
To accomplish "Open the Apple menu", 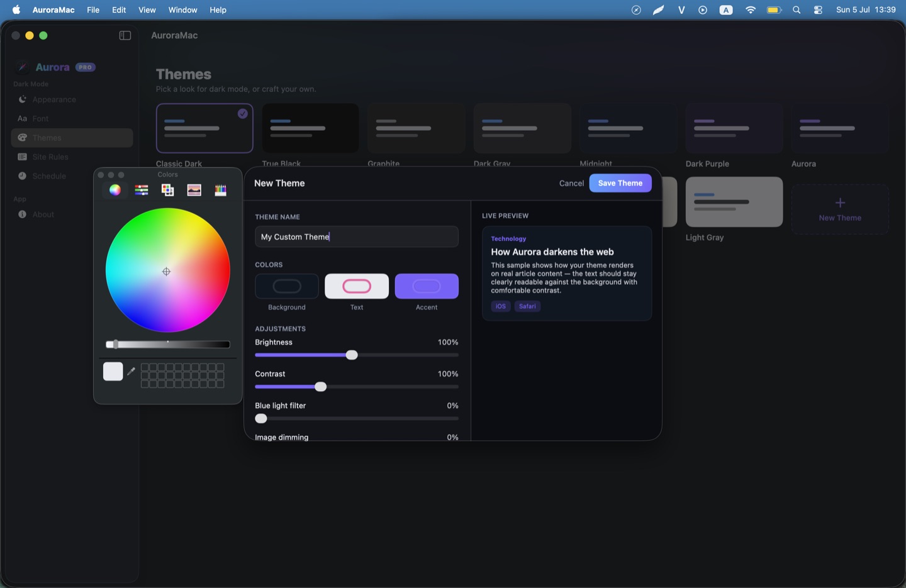I will pos(16,10).
